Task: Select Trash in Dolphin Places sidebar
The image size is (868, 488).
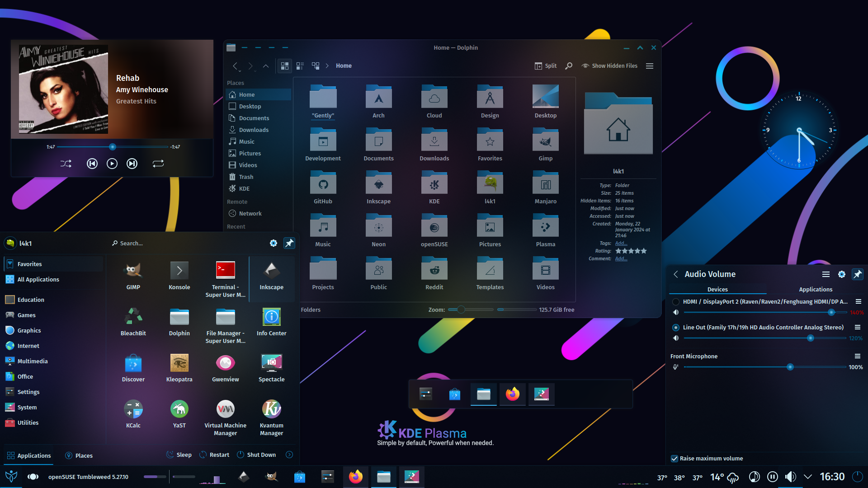Action: [x=259, y=177]
